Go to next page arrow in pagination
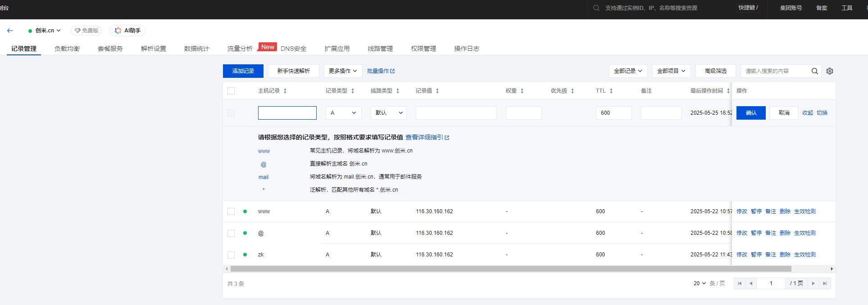 tap(813, 283)
